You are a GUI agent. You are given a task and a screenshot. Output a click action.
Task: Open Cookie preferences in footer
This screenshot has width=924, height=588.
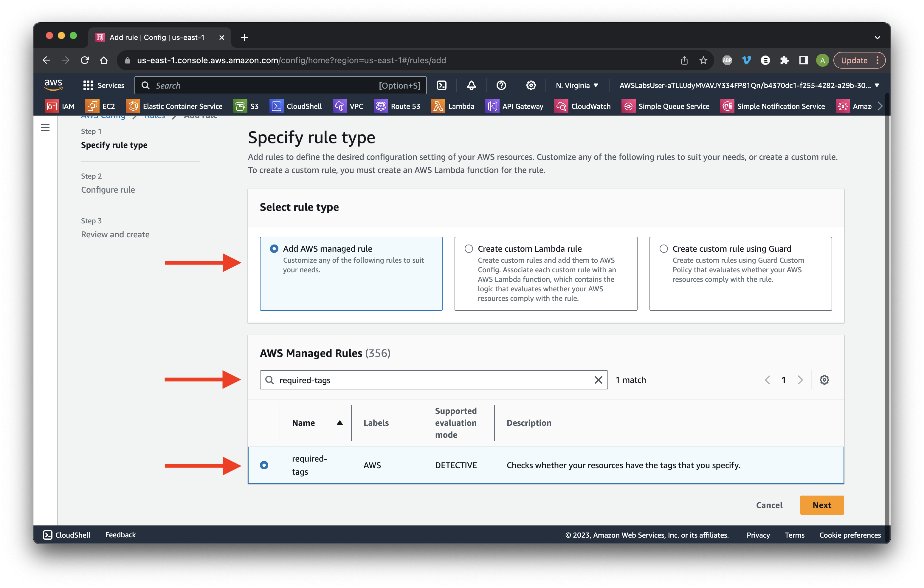pos(850,535)
